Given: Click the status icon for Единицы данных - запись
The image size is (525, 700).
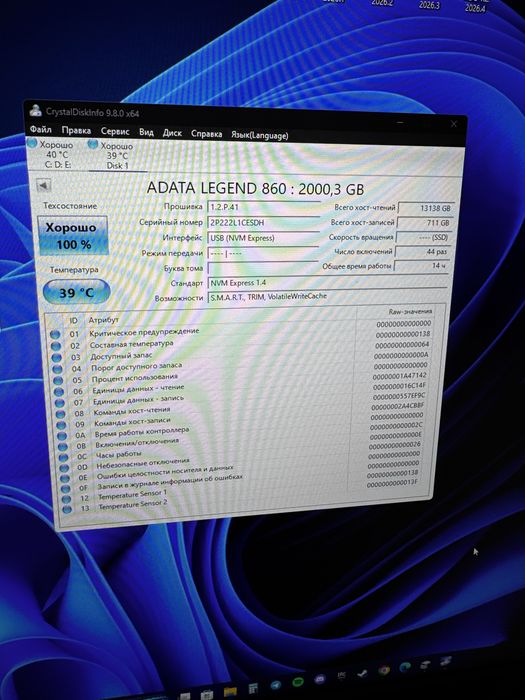Looking at the screenshot, I should click(x=60, y=403).
